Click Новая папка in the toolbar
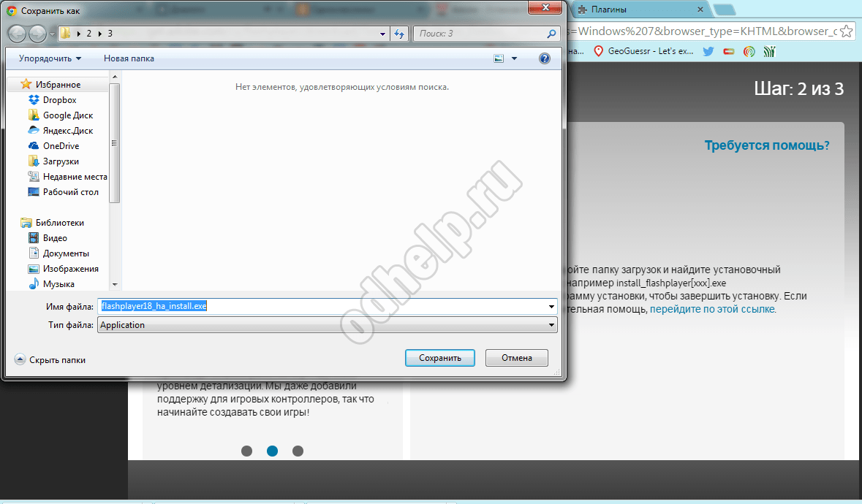Image resolution: width=862 pixels, height=504 pixels. pos(129,58)
